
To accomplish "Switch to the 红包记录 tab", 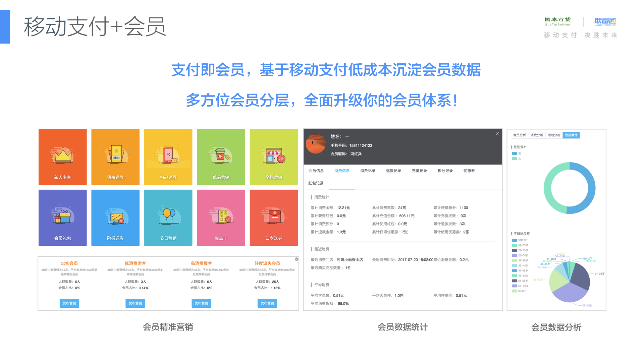I will (316, 183).
